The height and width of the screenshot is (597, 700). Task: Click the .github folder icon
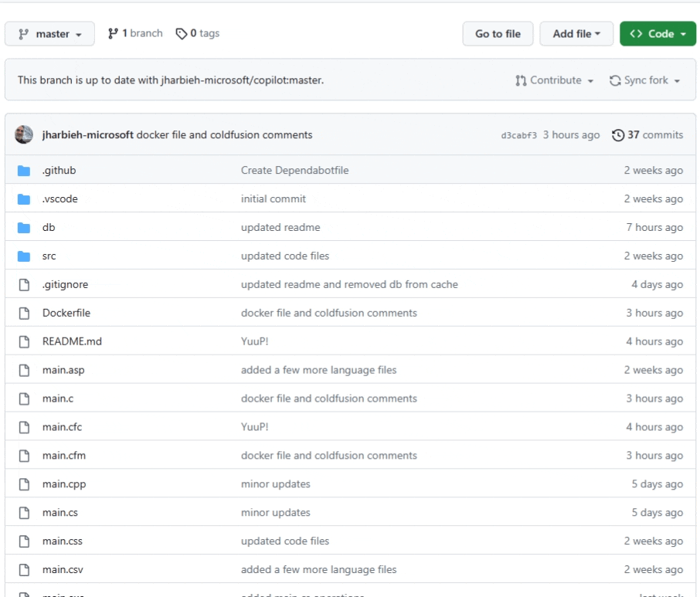coord(24,171)
